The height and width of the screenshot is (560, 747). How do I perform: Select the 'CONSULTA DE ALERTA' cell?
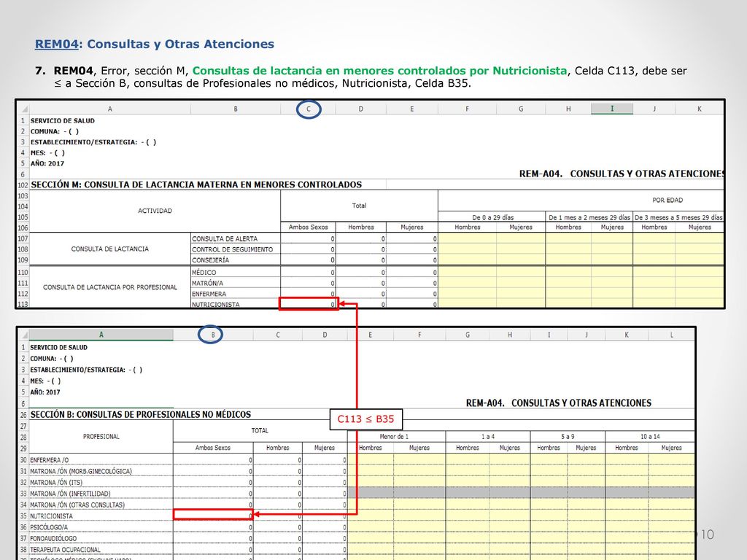[x=236, y=238]
